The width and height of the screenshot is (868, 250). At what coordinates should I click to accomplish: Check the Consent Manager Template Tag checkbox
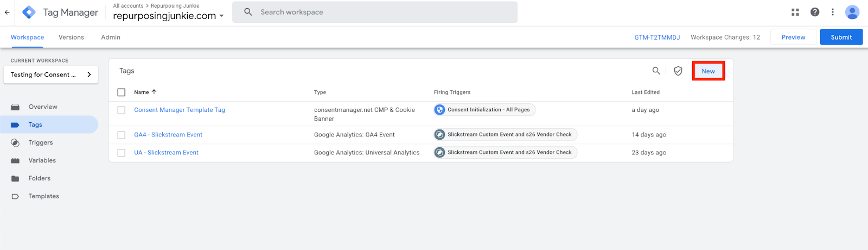tap(122, 110)
